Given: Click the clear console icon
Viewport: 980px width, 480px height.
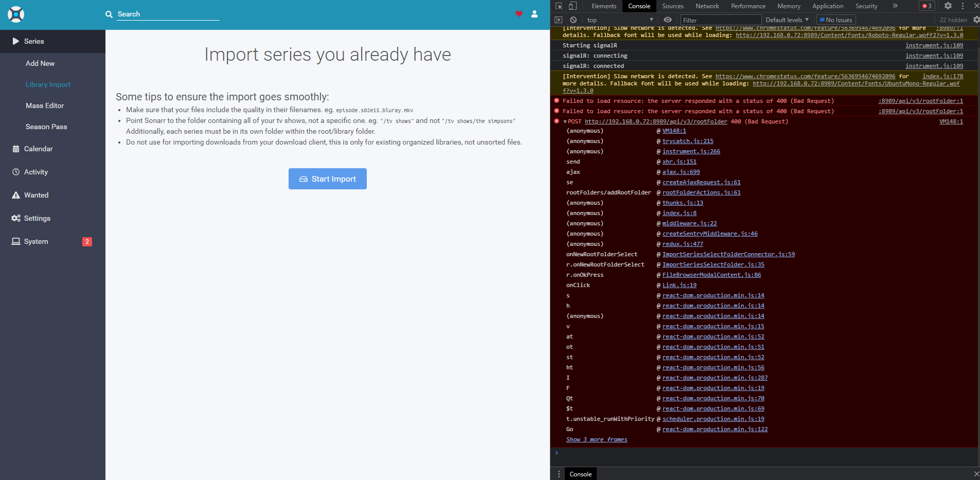Looking at the screenshot, I should tap(573, 20).
